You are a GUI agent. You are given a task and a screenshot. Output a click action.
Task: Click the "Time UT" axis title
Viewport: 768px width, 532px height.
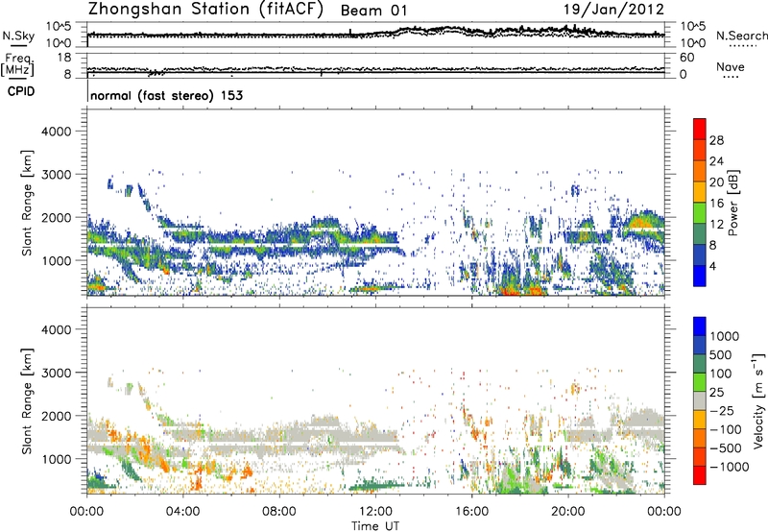[x=375, y=526]
